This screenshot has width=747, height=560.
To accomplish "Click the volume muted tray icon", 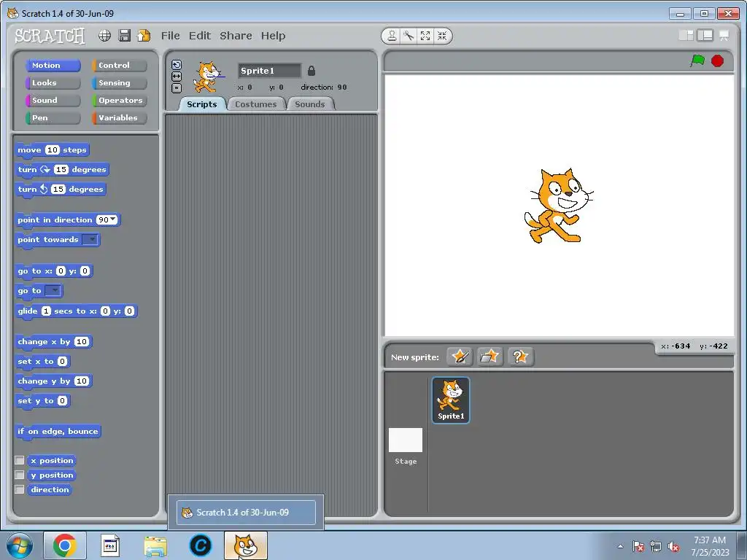I will point(673,547).
